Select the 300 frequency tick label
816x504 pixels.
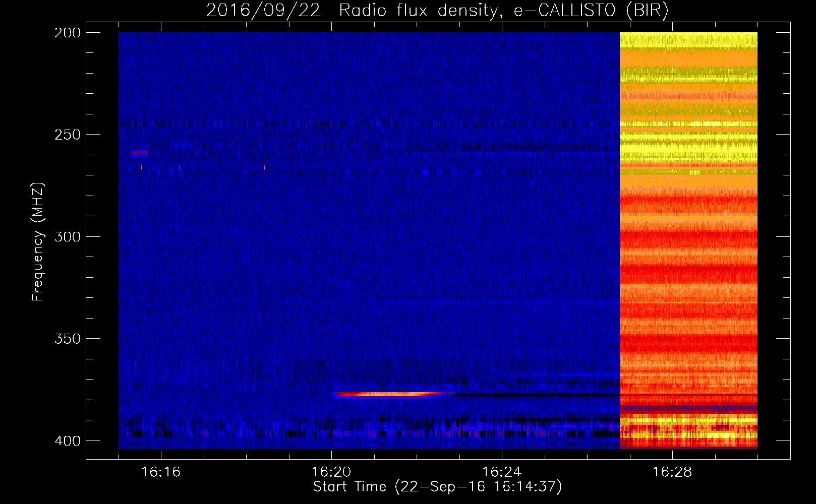pos(68,236)
